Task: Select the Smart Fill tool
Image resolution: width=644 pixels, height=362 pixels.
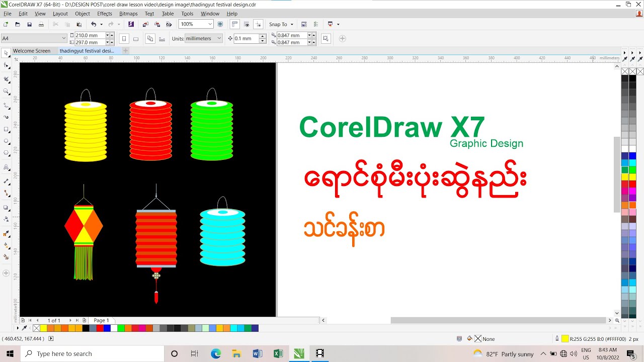Action: coord(6,257)
